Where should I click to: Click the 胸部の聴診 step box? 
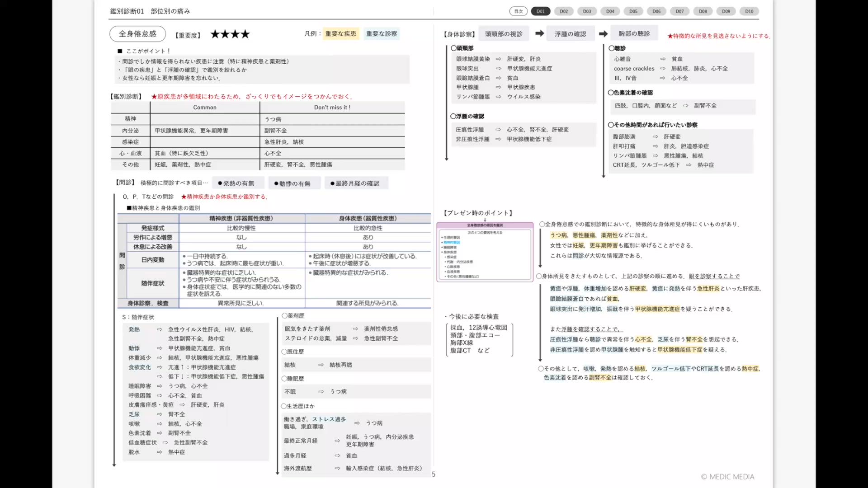[x=634, y=34]
